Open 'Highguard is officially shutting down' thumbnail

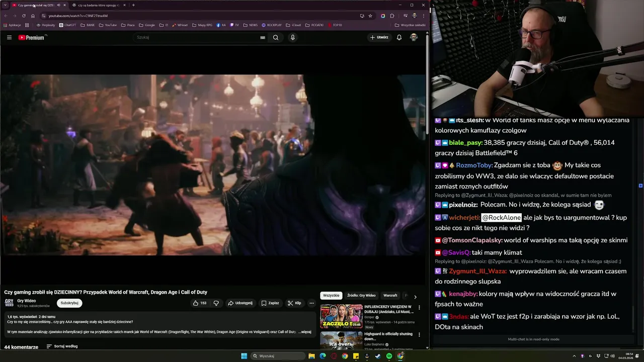tap(341, 340)
